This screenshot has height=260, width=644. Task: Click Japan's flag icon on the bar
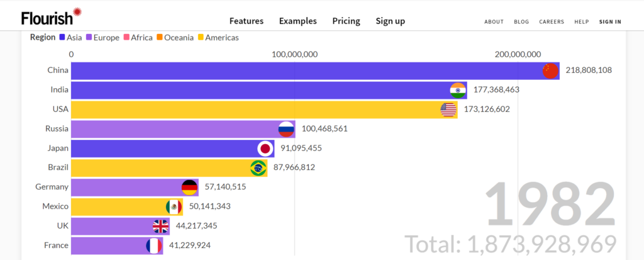coord(265,149)
